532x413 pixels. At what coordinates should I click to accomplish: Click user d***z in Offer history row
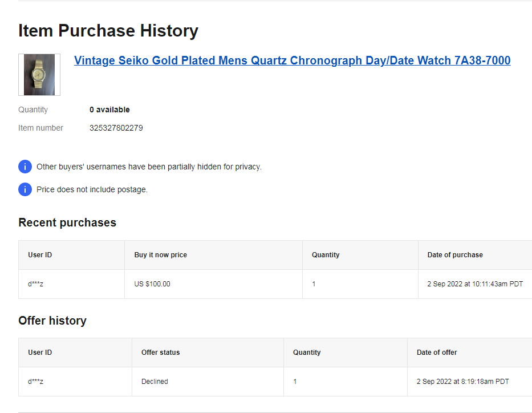(35, 382)
